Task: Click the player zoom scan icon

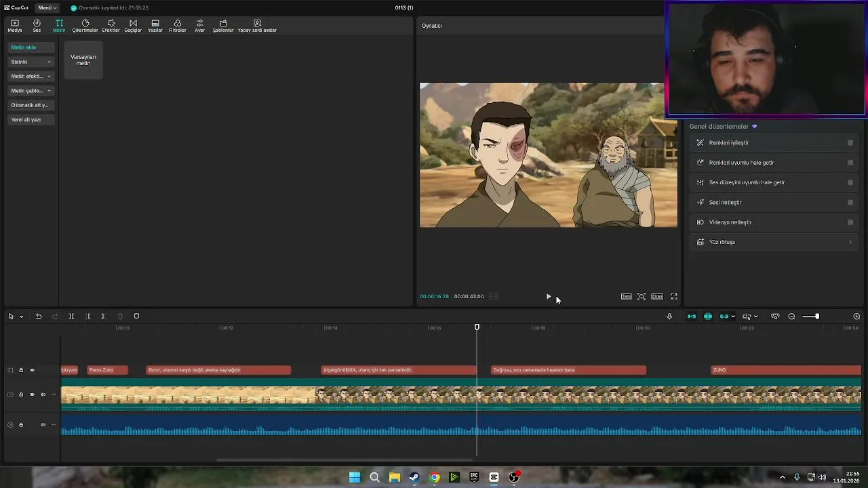Action: [x=642, y=296]
